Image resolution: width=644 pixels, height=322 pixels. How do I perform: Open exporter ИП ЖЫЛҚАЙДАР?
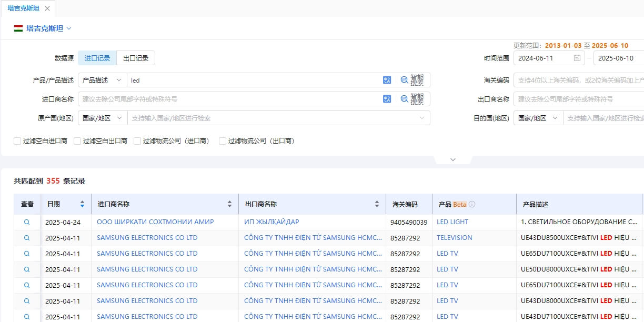(x=271, y=222)
